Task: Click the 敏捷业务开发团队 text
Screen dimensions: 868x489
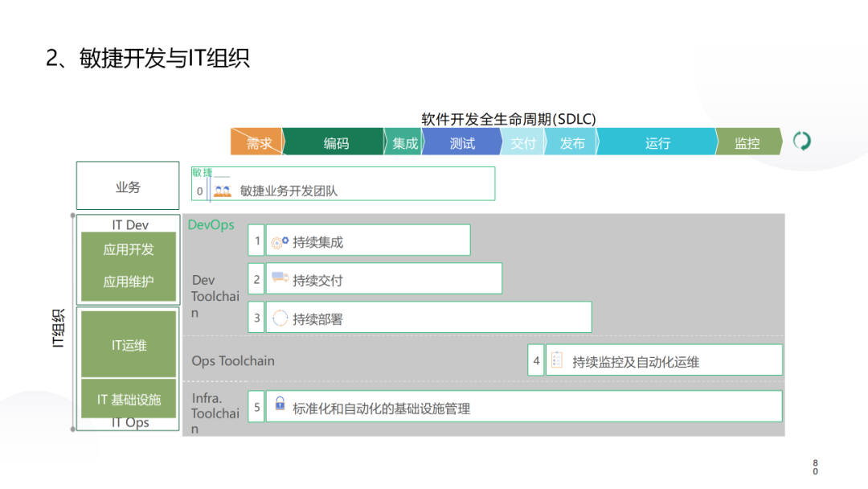Action: [x=289, y=191]
